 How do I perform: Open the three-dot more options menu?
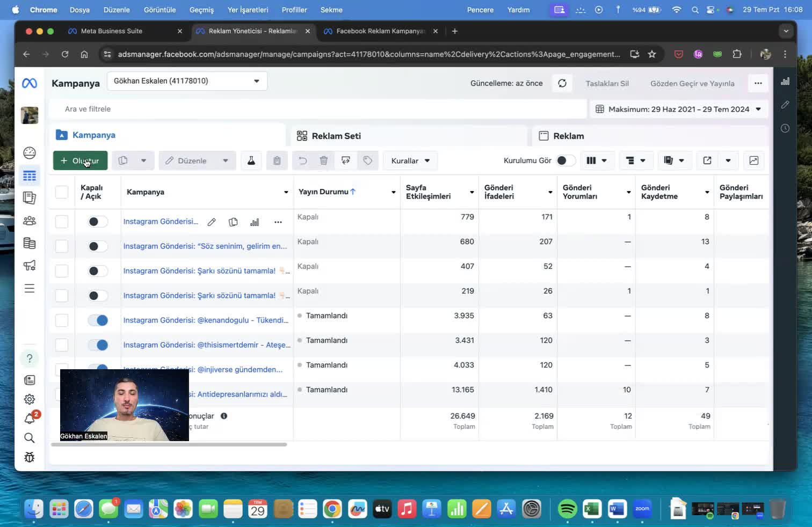[758, 83]
